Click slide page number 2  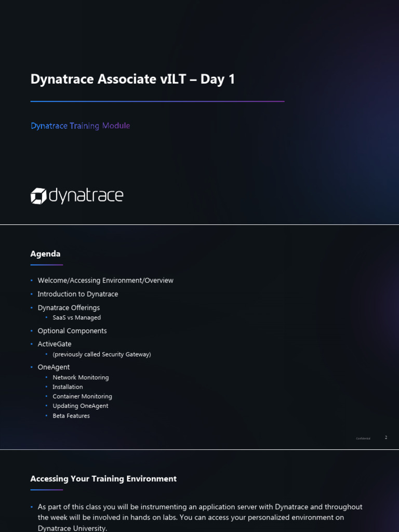386,437
